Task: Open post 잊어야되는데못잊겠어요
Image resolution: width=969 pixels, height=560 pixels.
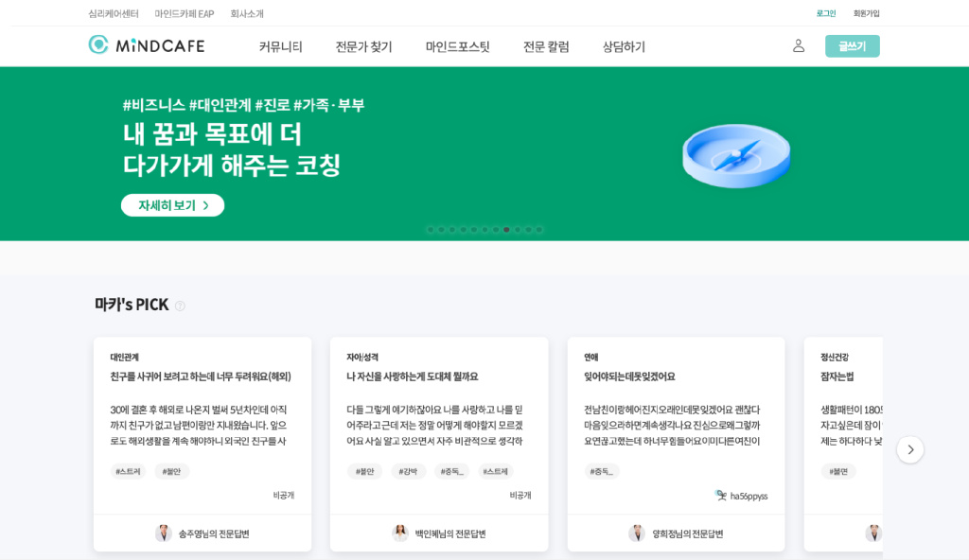Action: [629, 376]
